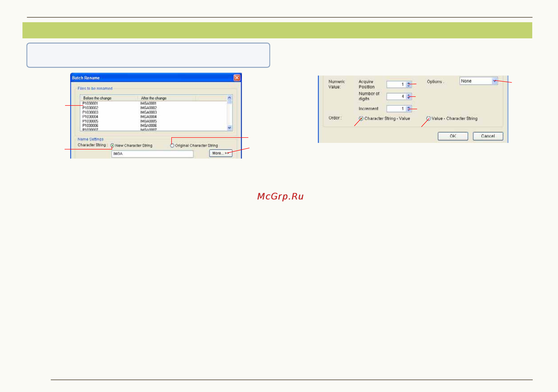This screenshot has height=392, width=558.
Task: Click the IMGA character string field
Action: 152,154
